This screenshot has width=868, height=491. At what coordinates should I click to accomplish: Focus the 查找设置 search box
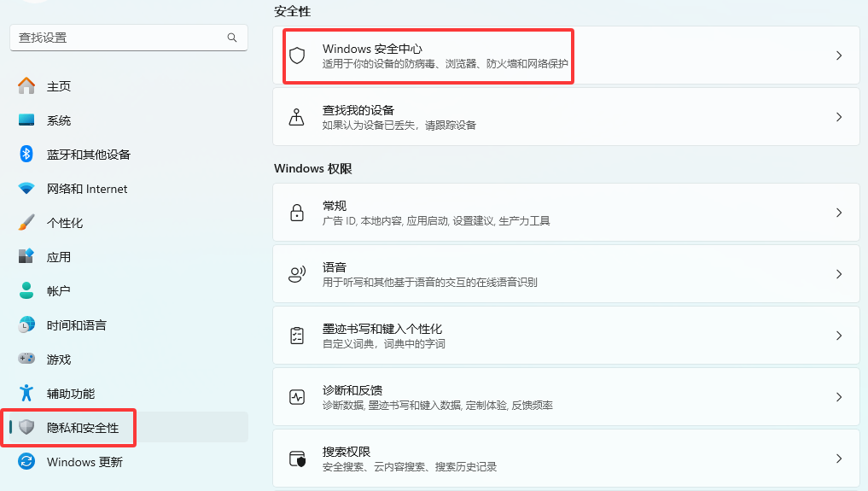119,38
